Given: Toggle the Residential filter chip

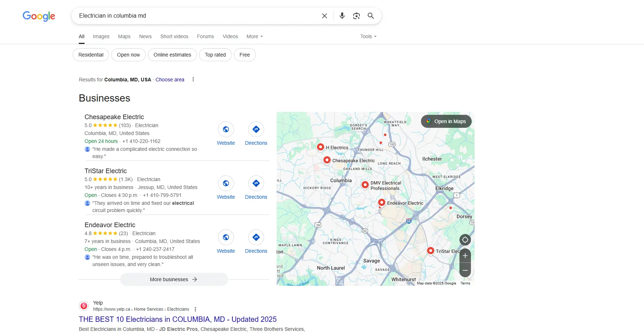Looking at the screenshot, I should coord(91,55).
